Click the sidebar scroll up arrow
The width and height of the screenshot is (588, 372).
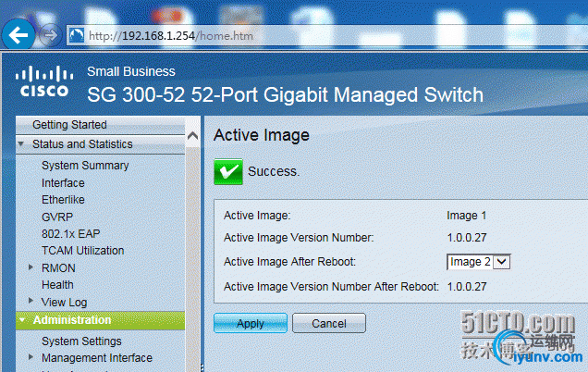(193, 136)
